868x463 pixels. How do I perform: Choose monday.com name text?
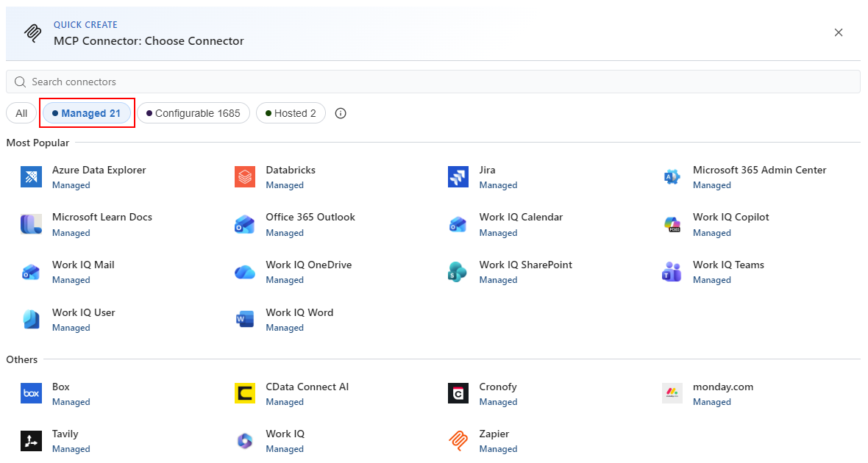[723, 387]
